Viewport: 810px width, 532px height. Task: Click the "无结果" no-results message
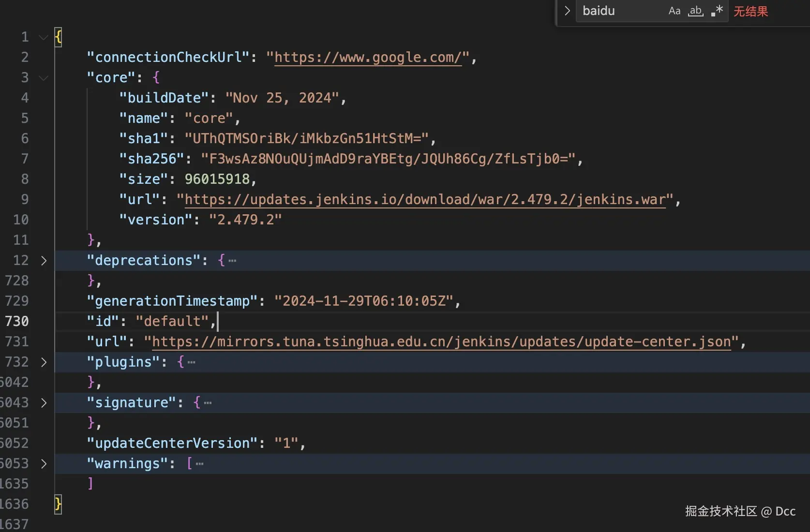click(x=750, y=11)
